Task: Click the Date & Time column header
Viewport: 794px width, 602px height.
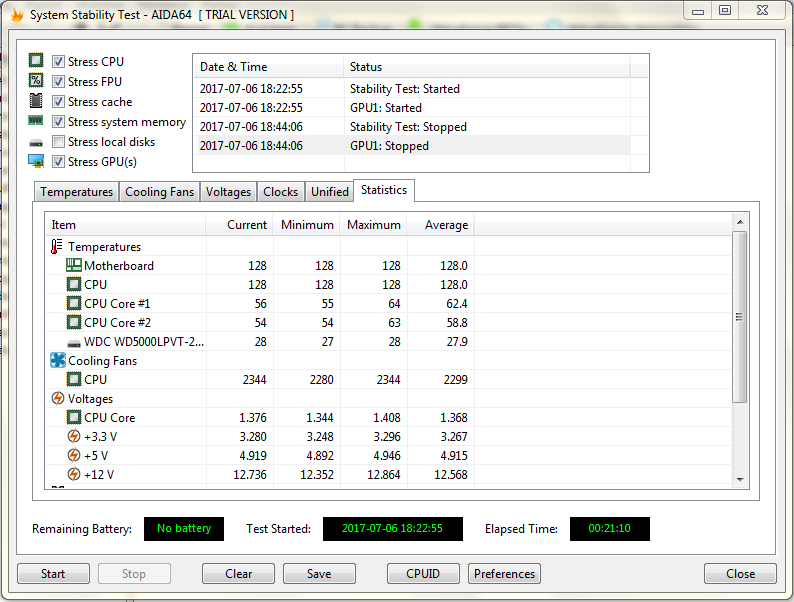Action: tap(268, 67)
